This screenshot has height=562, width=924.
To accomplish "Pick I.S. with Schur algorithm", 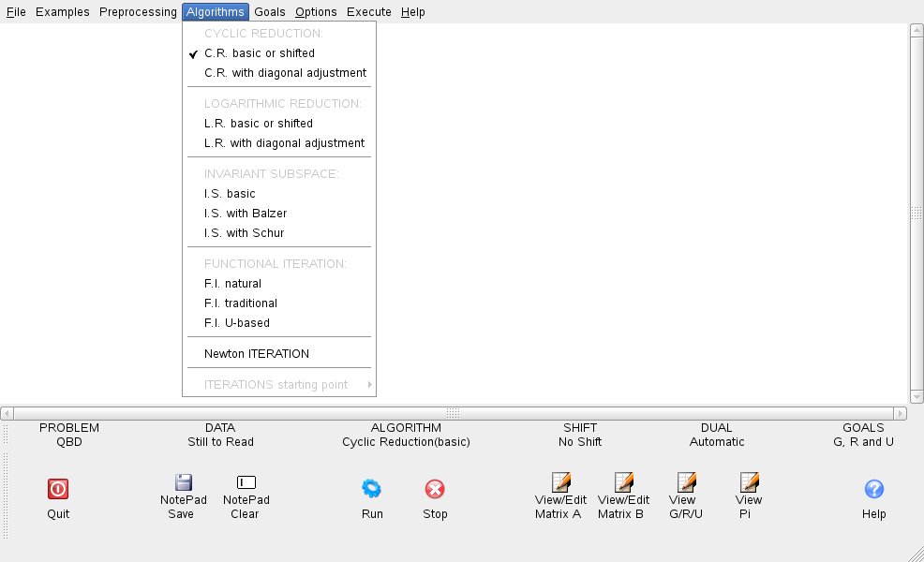I will (245, 233).
